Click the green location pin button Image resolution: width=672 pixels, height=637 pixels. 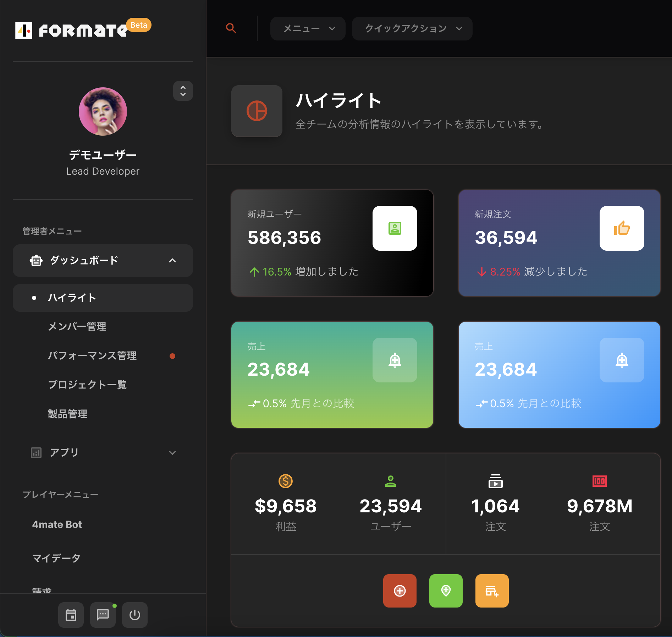click(446, 591)
